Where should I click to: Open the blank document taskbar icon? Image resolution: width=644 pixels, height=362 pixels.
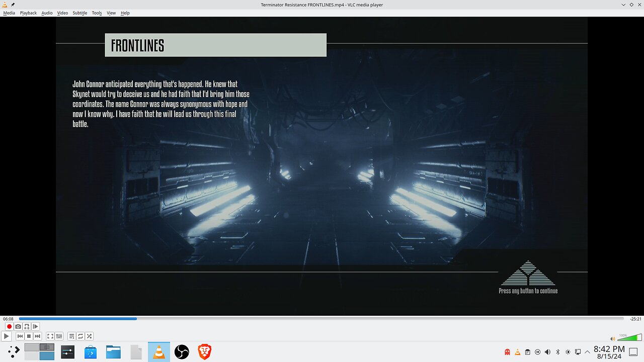[136, 352]
